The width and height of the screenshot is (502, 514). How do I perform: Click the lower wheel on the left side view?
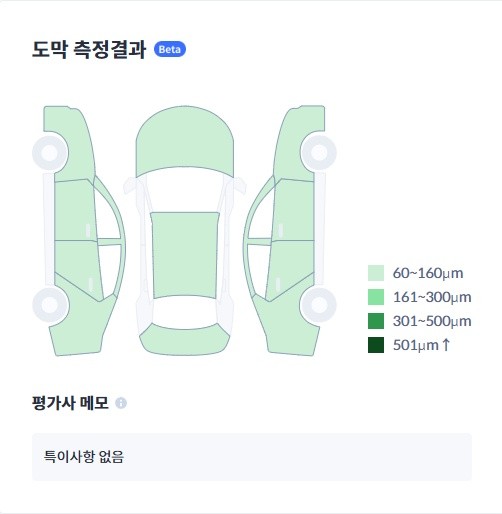pyautogui.click(x=50, y=305)
